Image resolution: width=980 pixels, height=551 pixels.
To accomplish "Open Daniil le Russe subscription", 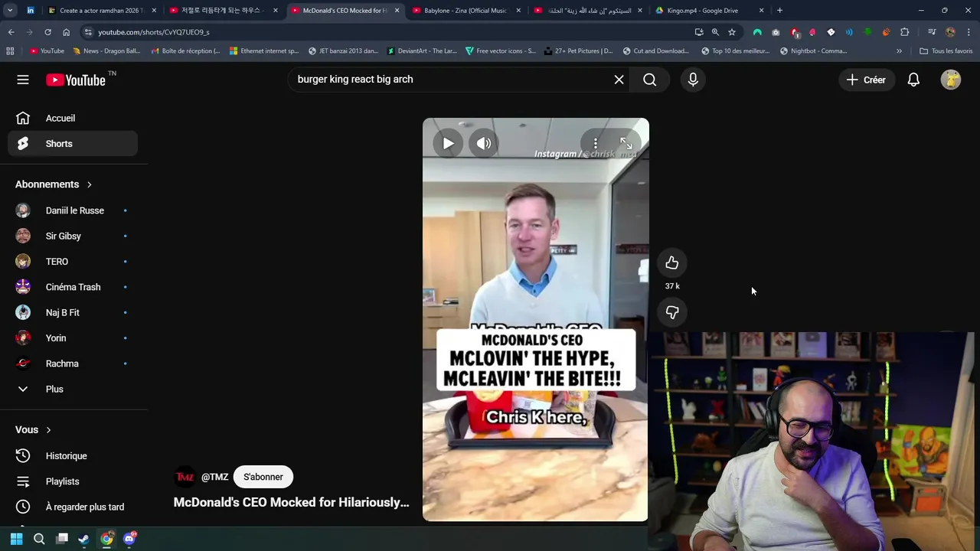I will point(73,210).
